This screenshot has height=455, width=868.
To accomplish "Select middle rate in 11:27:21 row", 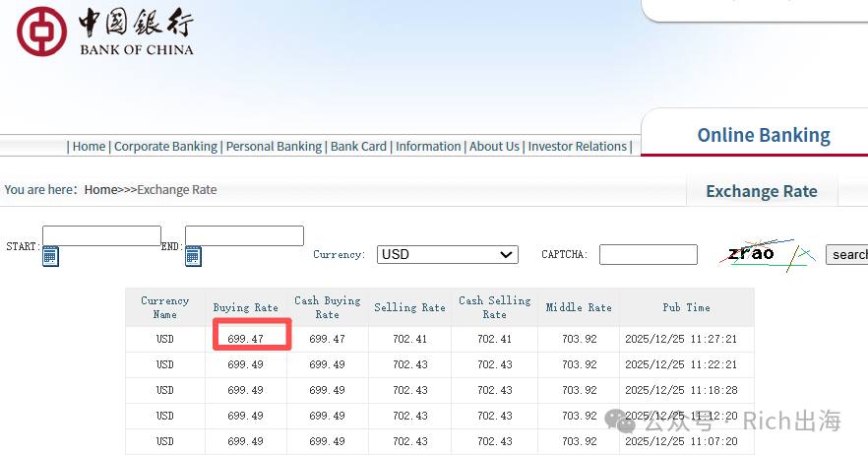I will [x=580, y=339].
